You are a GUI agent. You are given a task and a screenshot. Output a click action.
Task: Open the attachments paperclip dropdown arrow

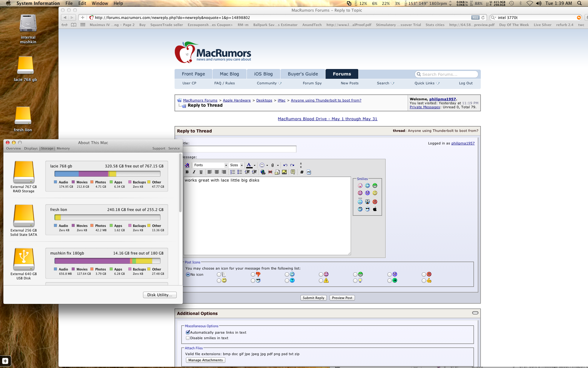click(x=278, y=165)
